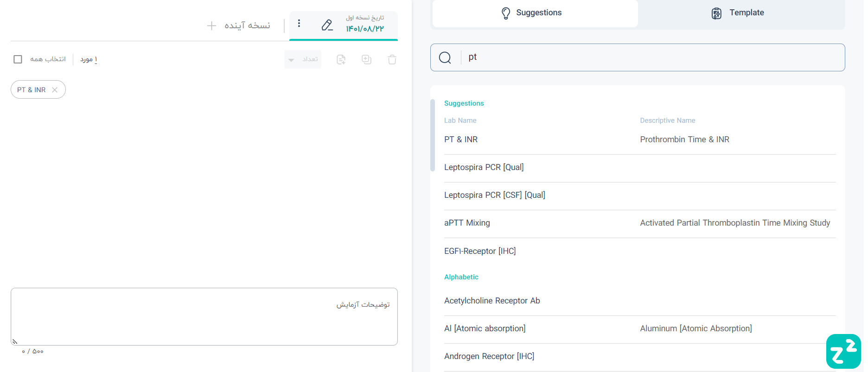Click the search magnifier icon

[x=445, y=57]
